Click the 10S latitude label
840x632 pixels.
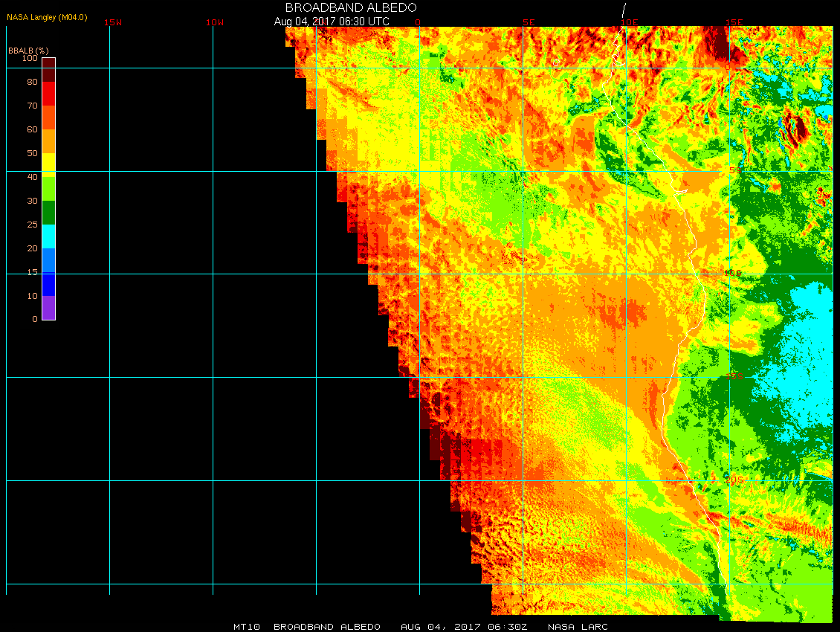(734, 273)
